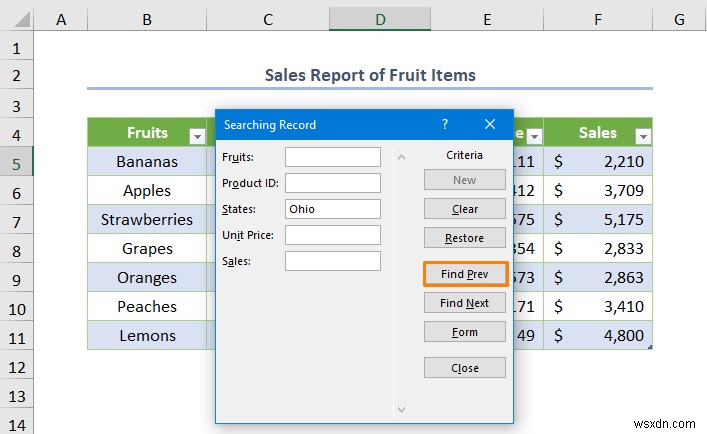This screenshot has width=707, height=434.
Task: Click the Restore button
Action: [465, 238]
